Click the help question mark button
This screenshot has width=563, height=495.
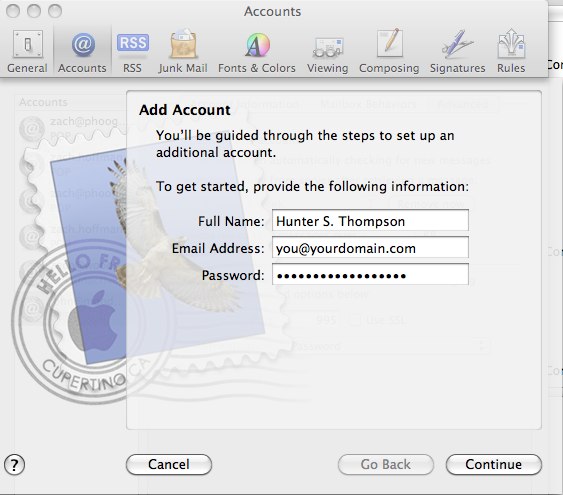pyautogui.click(x=14, y=465)
